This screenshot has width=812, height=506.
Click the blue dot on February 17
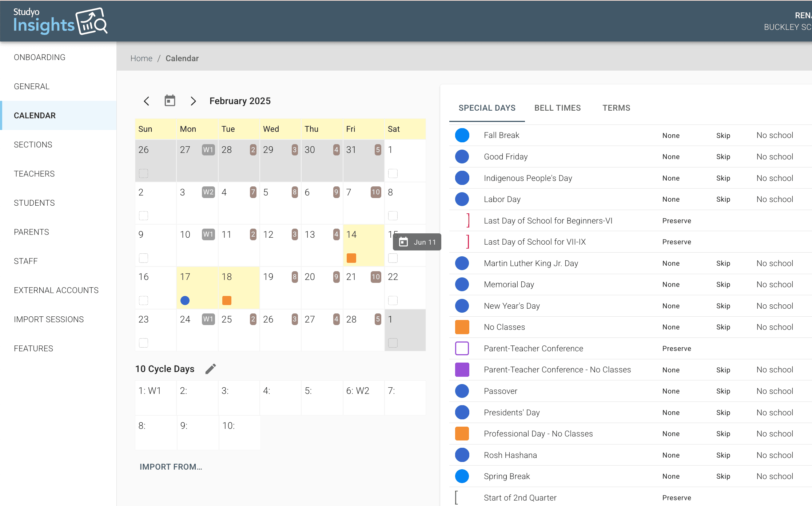point(185,300)
